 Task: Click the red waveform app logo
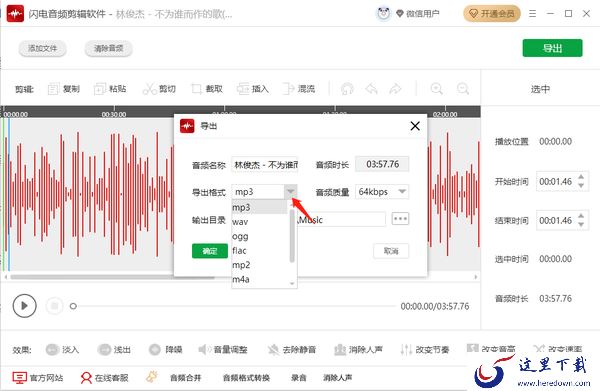(15, 14)
